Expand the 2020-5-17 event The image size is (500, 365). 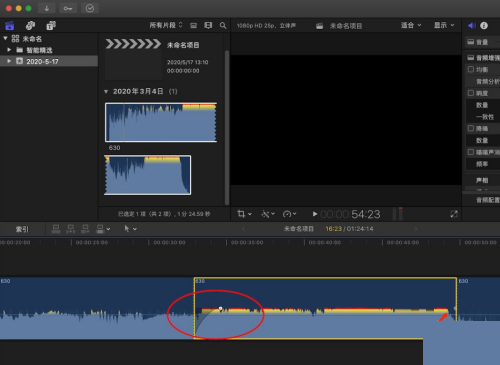pos(9,61)
